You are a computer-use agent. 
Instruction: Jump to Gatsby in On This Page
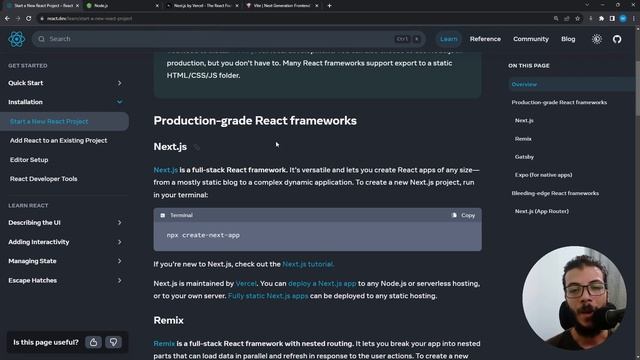[524, 157]
